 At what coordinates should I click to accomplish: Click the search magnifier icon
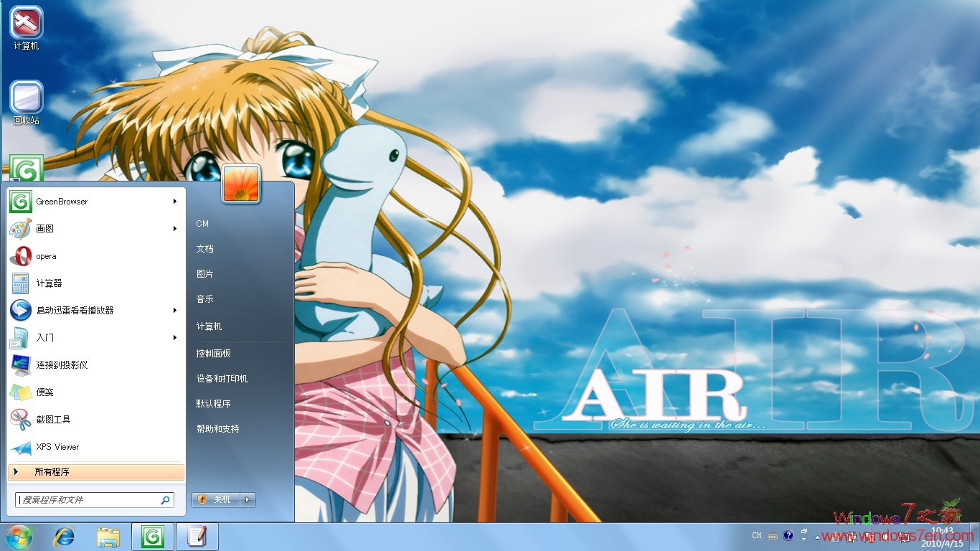[165, 500]
